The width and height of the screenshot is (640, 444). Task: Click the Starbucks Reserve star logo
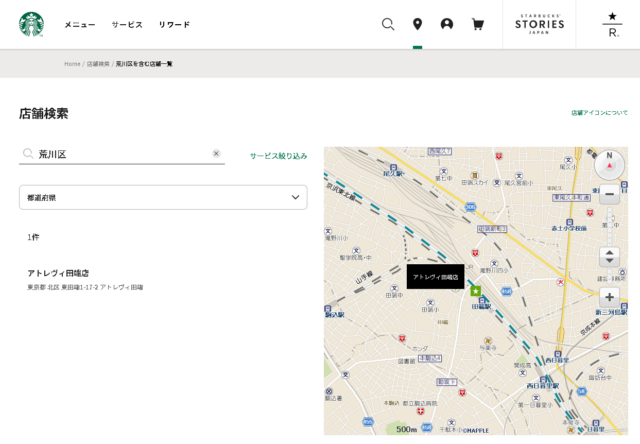(612, 24)
